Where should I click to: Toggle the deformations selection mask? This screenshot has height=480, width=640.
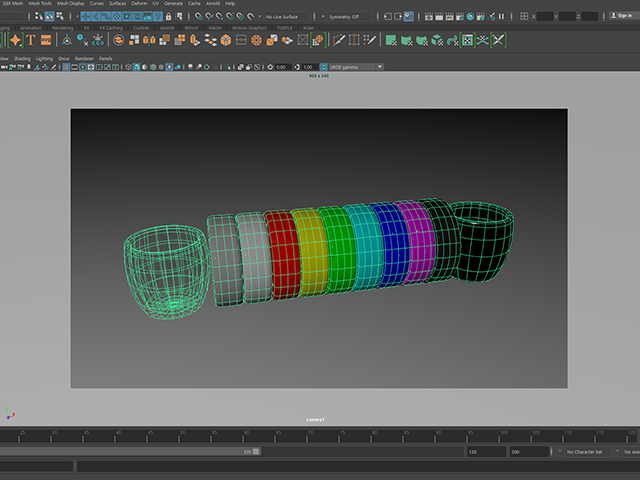click(127, 16)
